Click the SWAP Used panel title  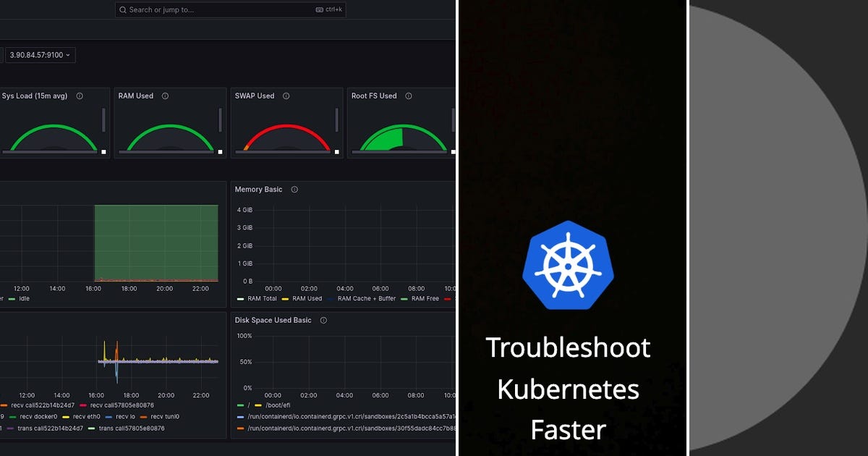[253, 95]
